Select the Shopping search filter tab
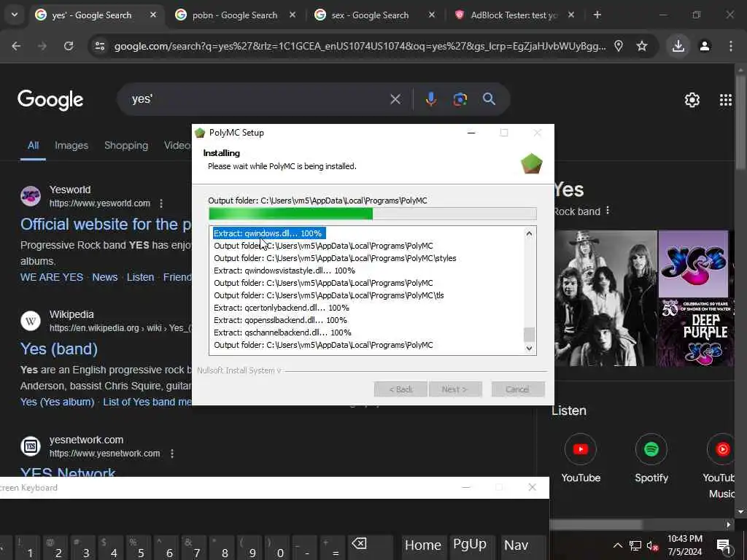Image resolution: width=747 pixels, height=560 pixels. (x=126, y=145)
